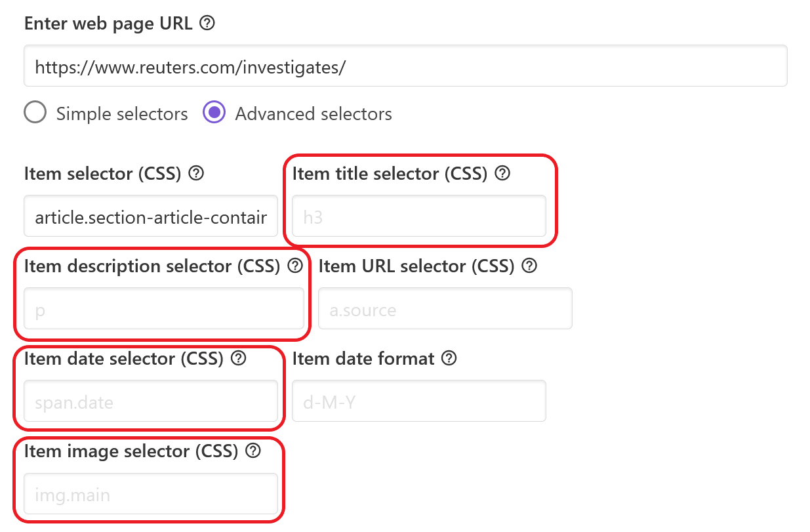
Task: Click help icon beside Item URL selector
Action: [x=529, y=266]
